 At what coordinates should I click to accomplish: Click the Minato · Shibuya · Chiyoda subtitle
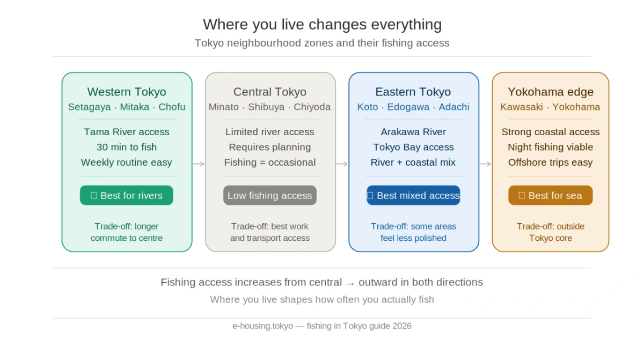coord(270,107)
